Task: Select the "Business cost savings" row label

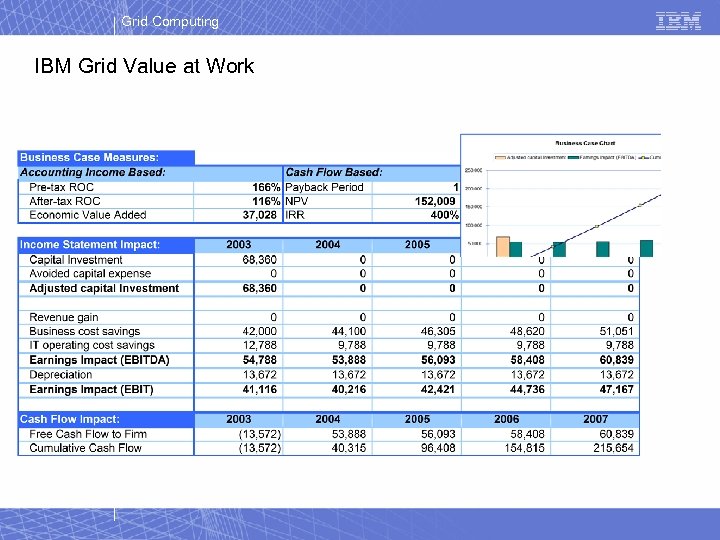Action: [x=84, y=332]
